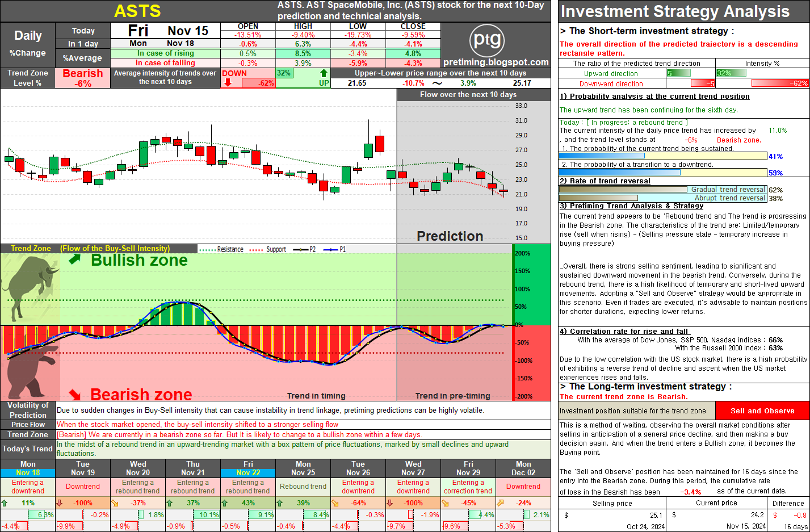Click the red -62% Downward direction intensity bar
Screen dimensions: 810x532
coord(780,83)
